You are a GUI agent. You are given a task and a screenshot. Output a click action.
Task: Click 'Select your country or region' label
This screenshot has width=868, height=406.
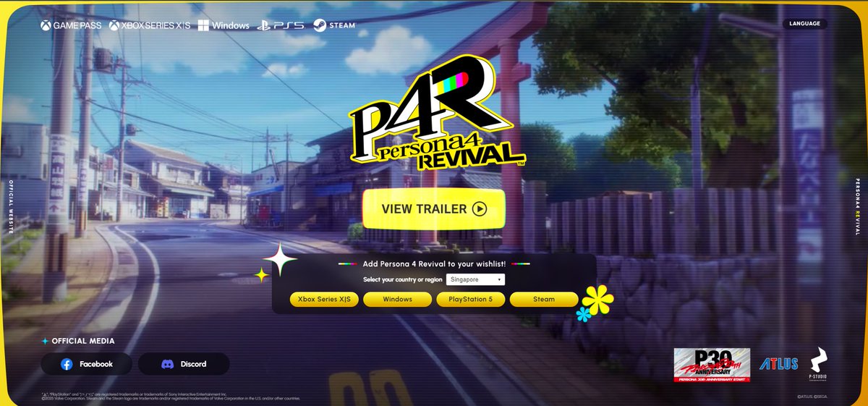point(402,280)
